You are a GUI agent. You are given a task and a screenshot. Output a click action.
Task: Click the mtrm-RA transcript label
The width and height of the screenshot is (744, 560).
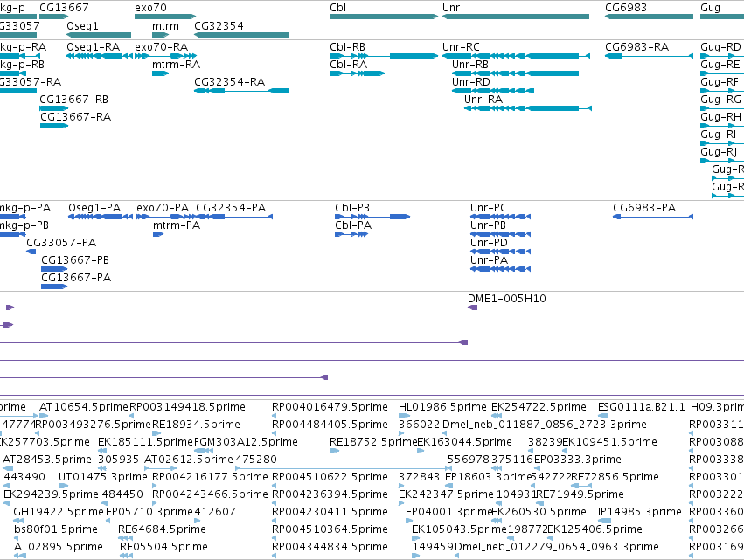pyautogui.click(x=176, y=65)
